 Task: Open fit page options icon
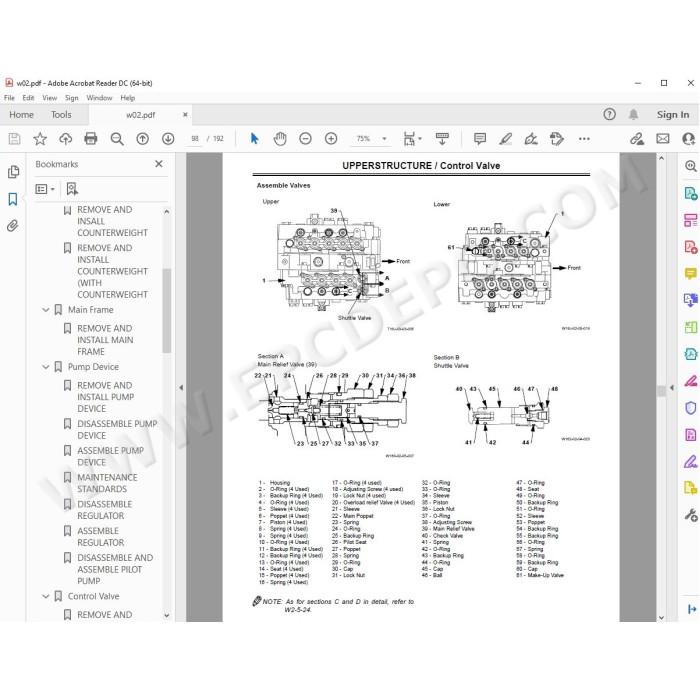coord(412,139)
